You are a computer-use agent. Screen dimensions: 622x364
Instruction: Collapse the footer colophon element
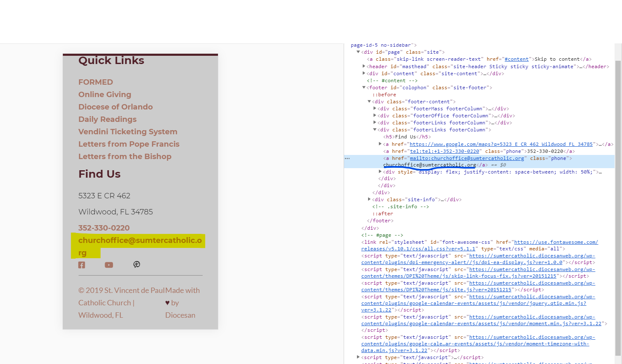pyautogui.click(x=364, y=88)
